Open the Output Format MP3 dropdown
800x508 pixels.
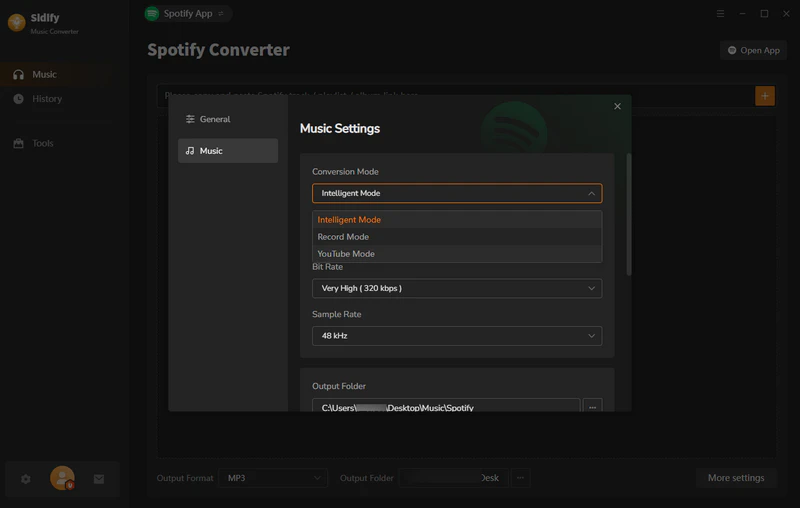tap(273, 478)
